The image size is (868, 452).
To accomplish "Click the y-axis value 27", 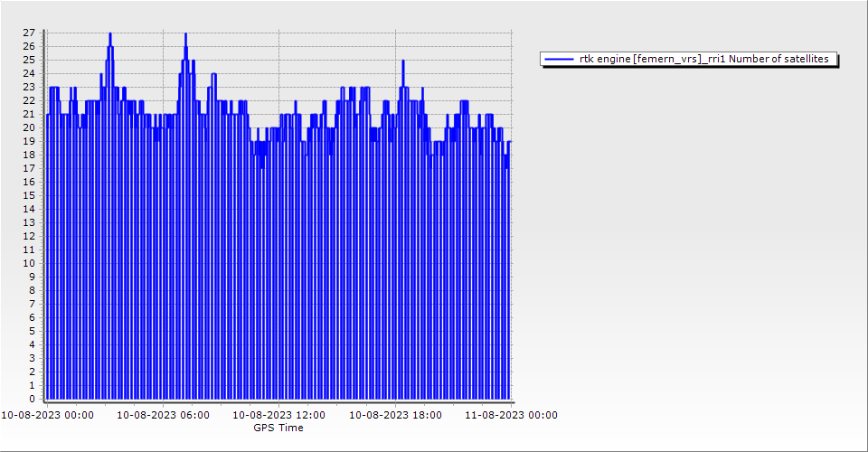I will pyautogui.click(x=30, y=33).
